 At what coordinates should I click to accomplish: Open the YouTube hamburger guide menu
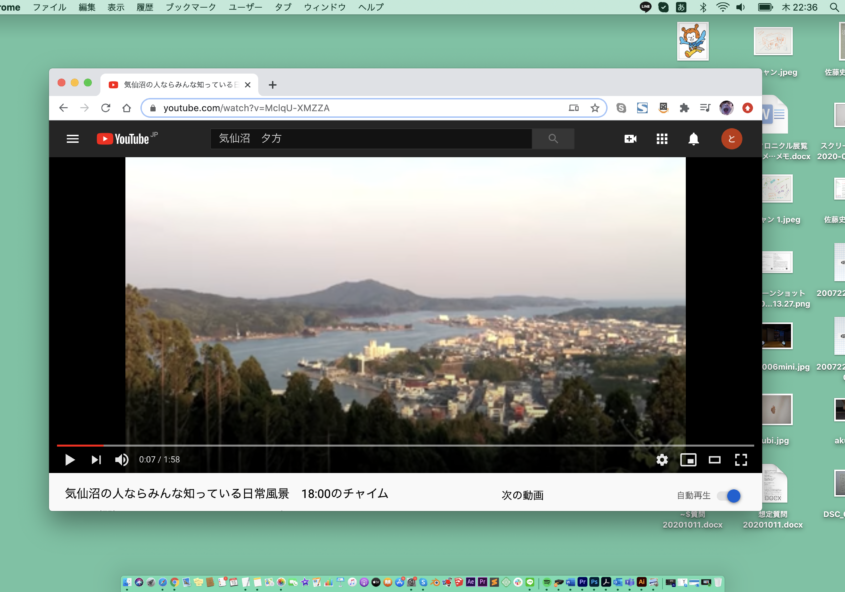coord(72,139)
